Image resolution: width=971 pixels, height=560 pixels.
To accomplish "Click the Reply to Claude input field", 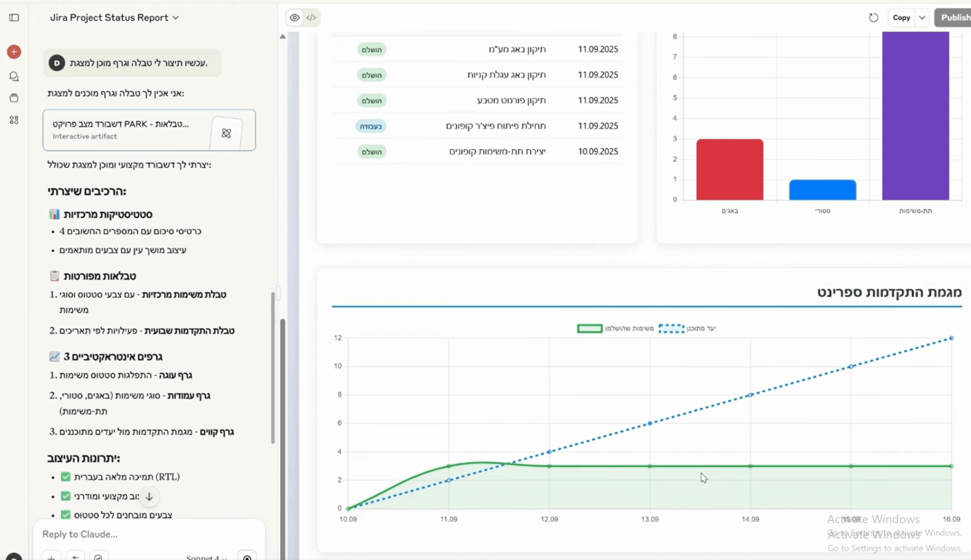I will pyautogui.click(x=149, y=534).
